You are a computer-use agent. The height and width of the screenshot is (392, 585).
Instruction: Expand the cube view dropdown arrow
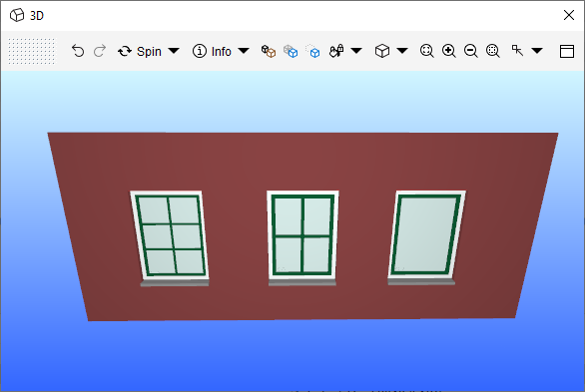click(x=402, y=51)
